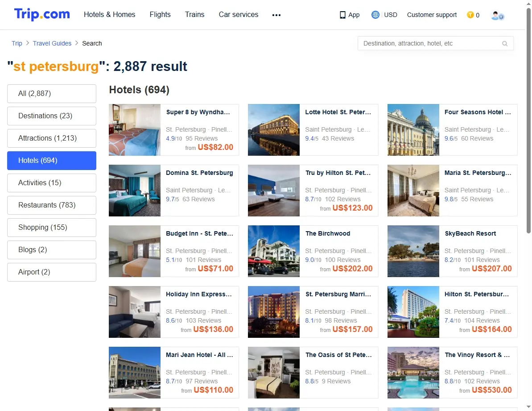
Task: Open Super 8 by Wyndham hotel photo
Action: click(135, 130)
